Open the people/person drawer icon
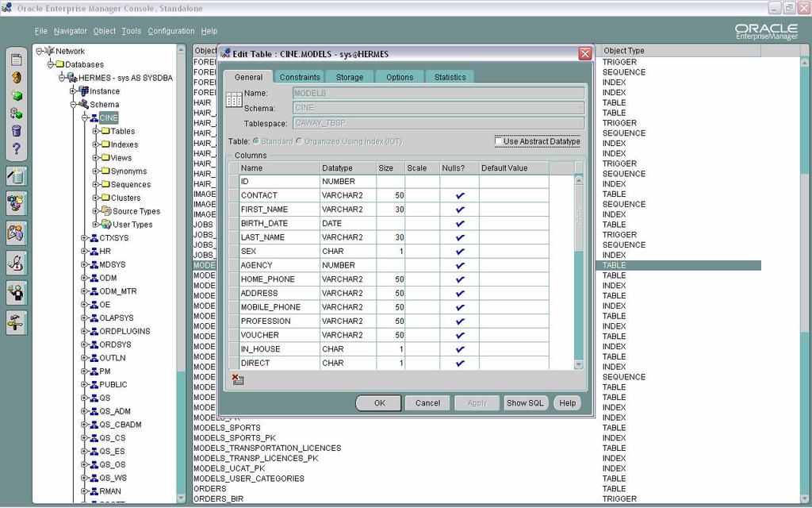This screenshot has height=508, width=812. click(16, 233)
